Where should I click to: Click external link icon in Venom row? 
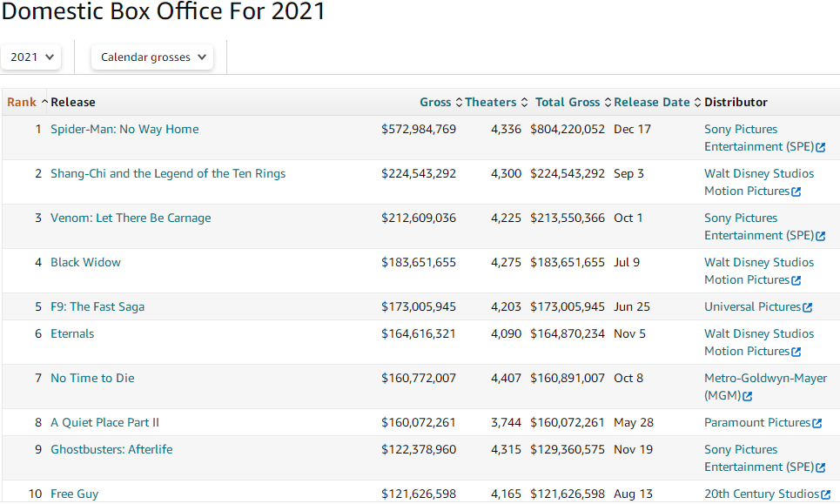click(x=820, y=236)
